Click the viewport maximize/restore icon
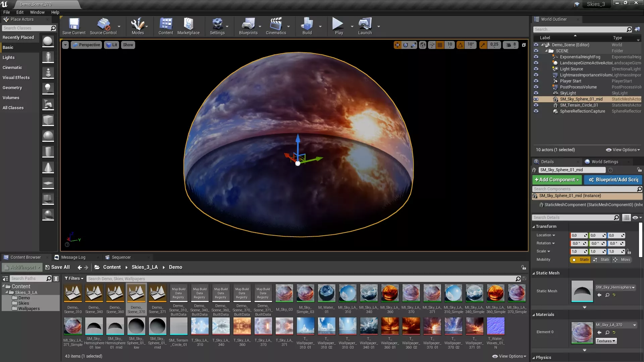 (524, 45)
